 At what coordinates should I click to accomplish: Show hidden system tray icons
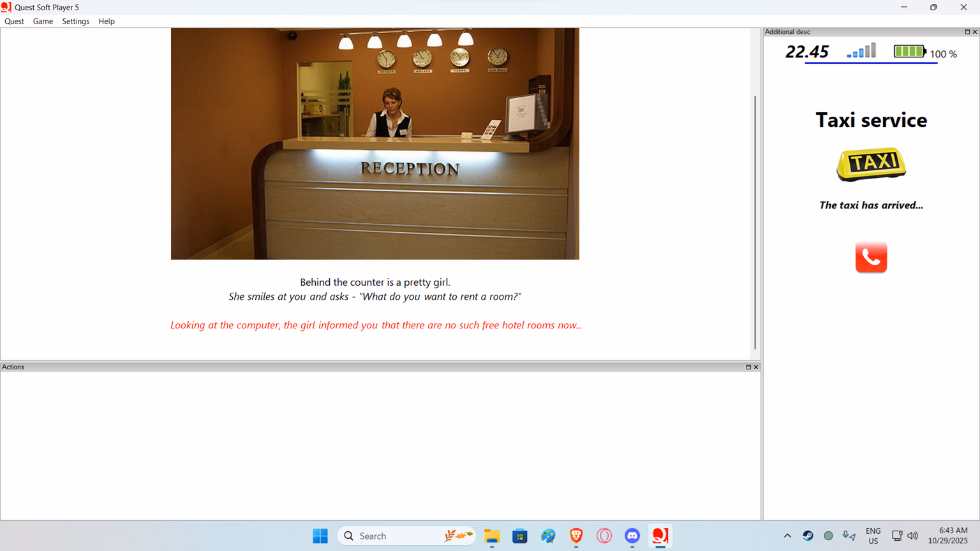[787, 536]
